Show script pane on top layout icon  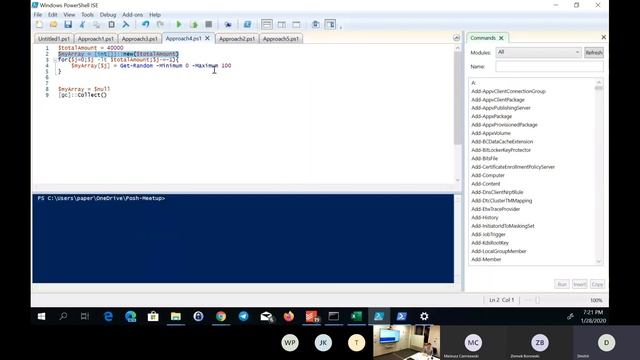coord(267,24)
